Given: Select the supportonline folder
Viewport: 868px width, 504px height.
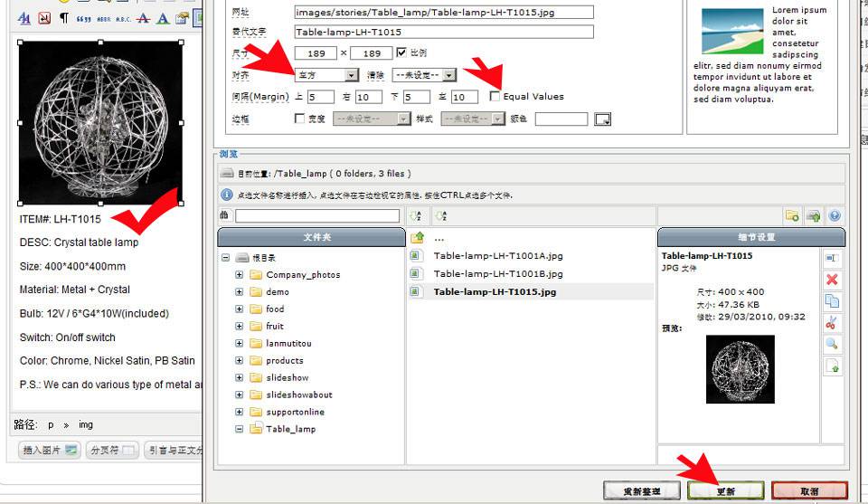Looking at the screenshot, I should (295, 412).
